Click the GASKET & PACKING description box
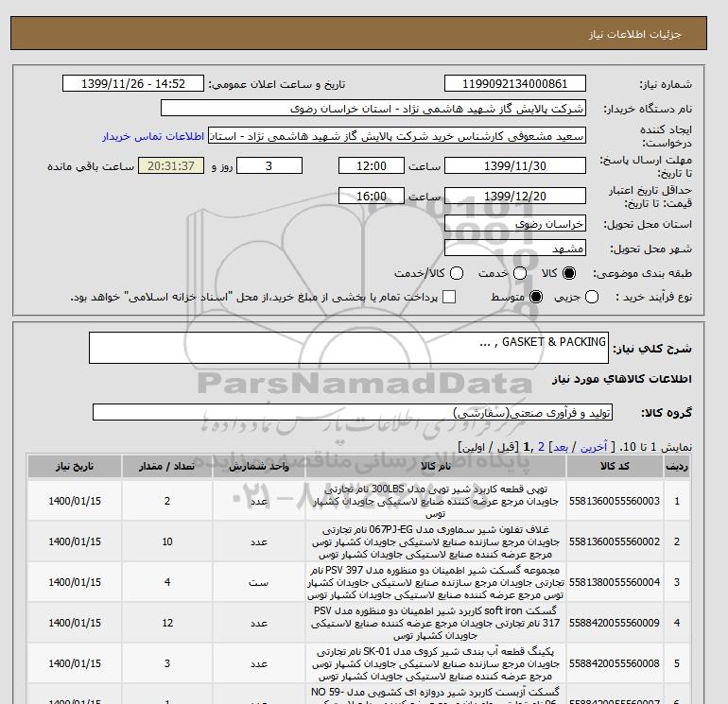 pyautogui.click(x=348, y=348)
